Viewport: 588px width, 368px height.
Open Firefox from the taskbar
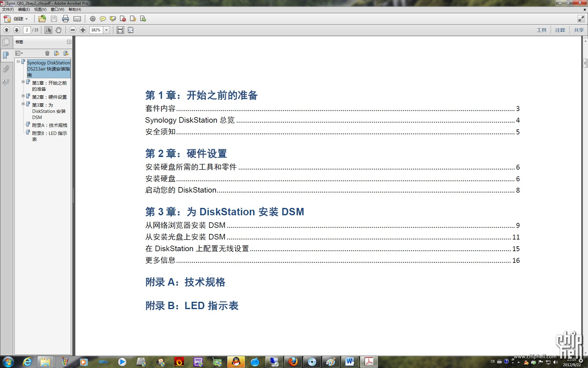[293, 362]
